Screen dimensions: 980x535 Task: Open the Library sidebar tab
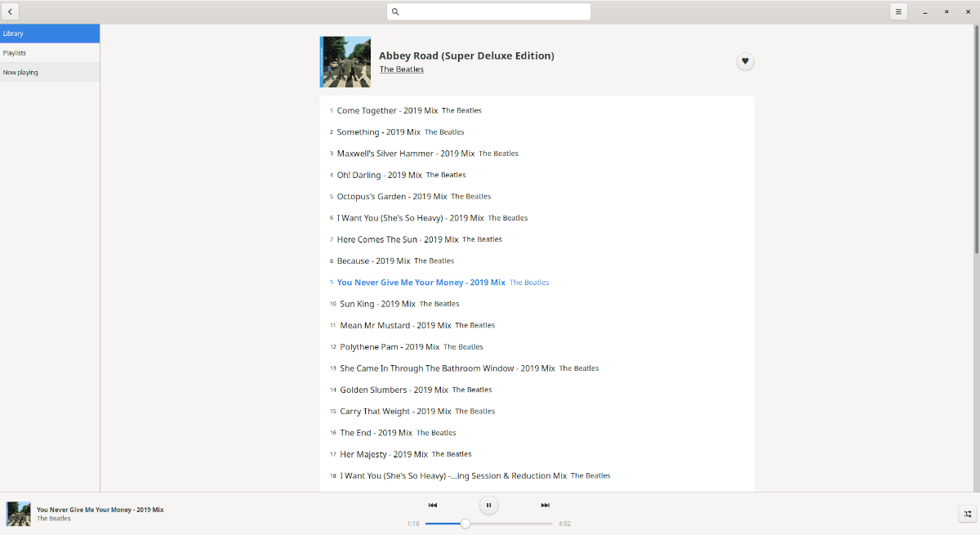click(x=50, y=33)
